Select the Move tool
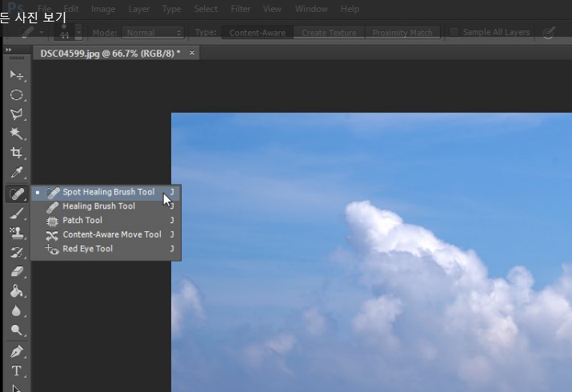 tap(17, 75)
